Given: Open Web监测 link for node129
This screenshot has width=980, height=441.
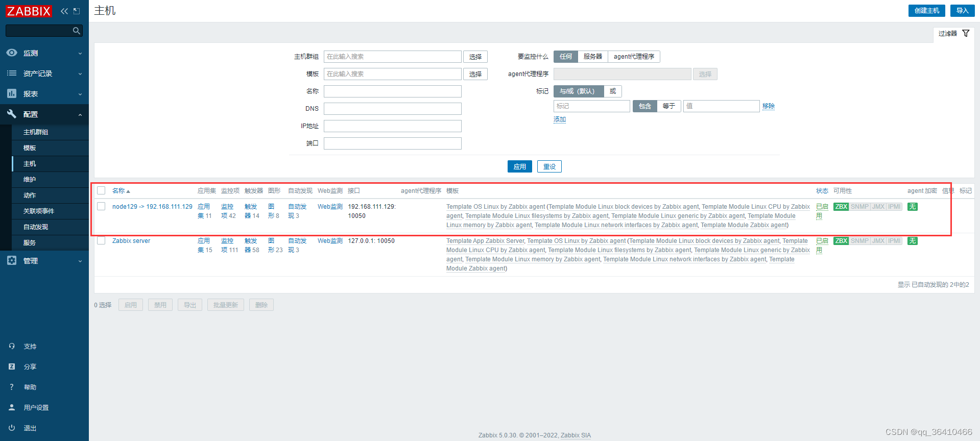Looking at the screenshot, I should pyautogui.click(x=330, y=207).
